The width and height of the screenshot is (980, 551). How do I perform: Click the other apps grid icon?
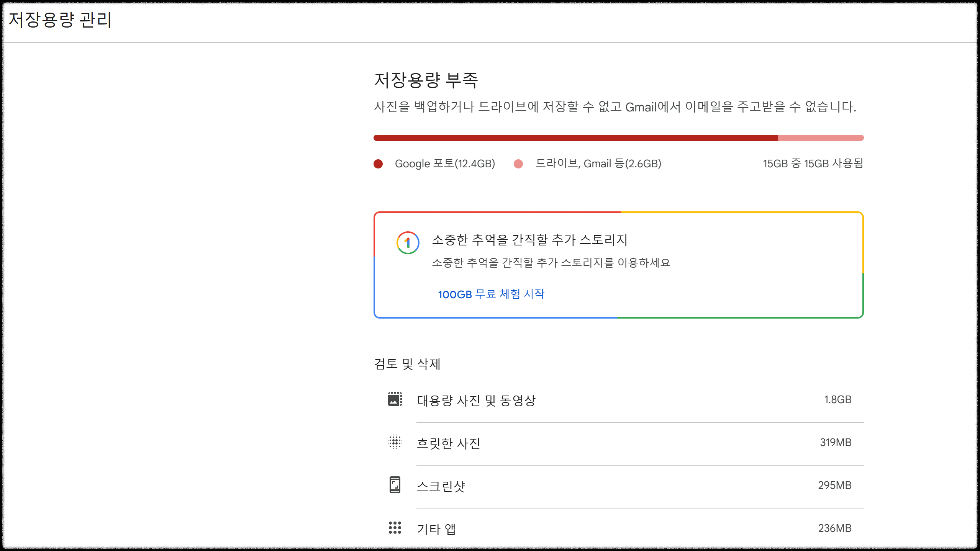pyautogui.click(x=395, y=528)
